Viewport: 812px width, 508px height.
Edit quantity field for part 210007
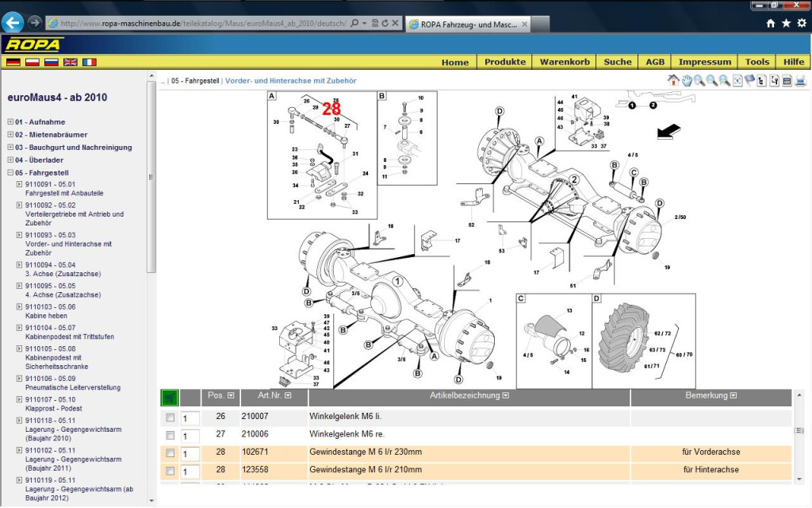click(190, 418)
